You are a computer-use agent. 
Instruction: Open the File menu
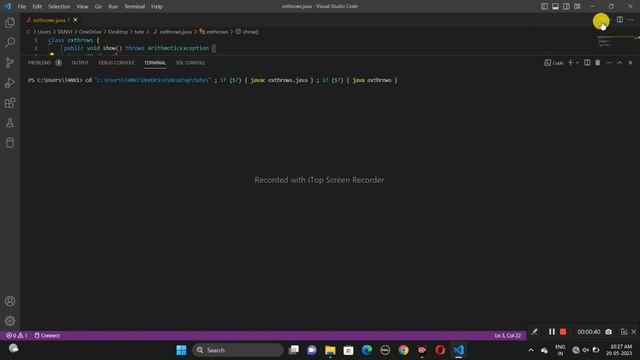click(22, 6)
